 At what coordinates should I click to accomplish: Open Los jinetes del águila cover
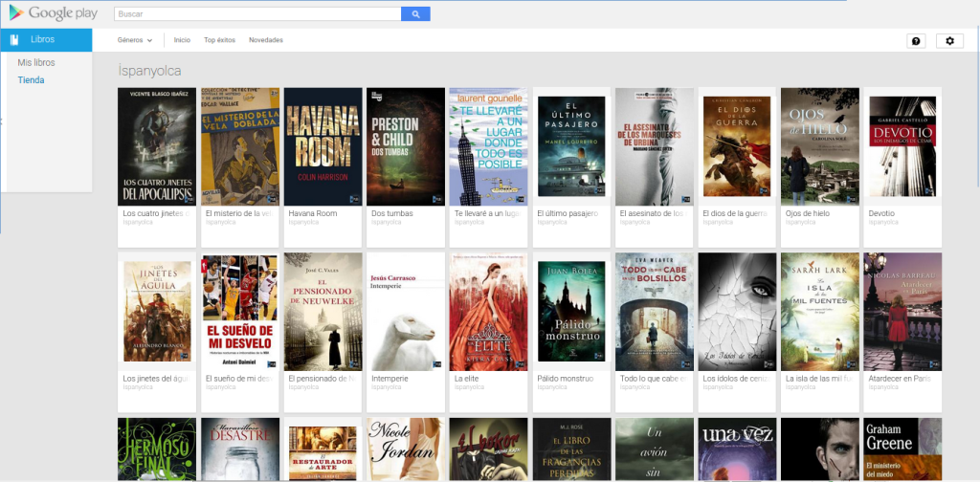pos(157,312)
